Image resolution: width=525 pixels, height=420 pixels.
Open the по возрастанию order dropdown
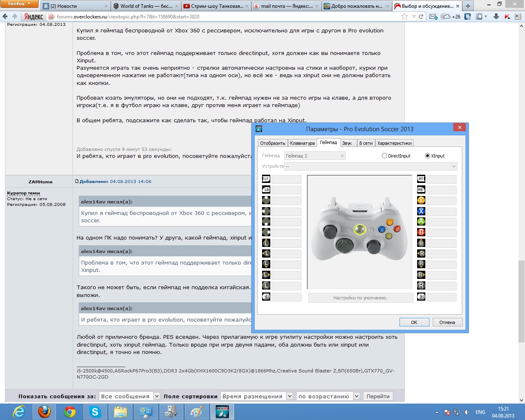[328, 396]
